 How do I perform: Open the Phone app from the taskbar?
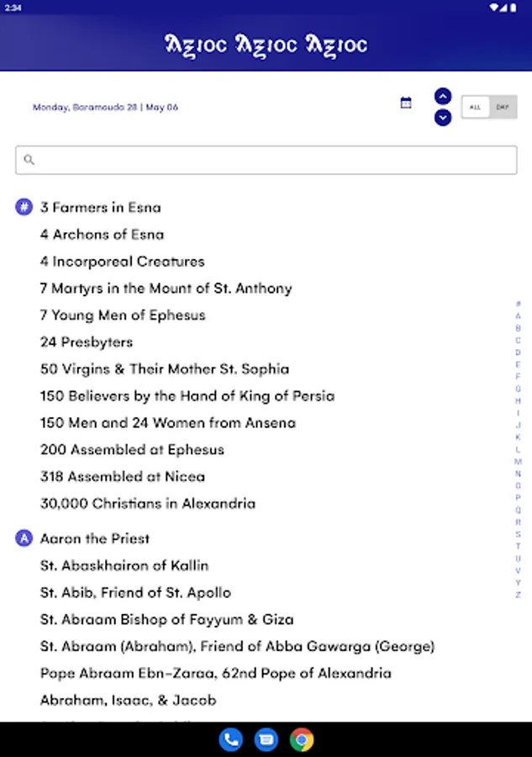coord(231,740)
